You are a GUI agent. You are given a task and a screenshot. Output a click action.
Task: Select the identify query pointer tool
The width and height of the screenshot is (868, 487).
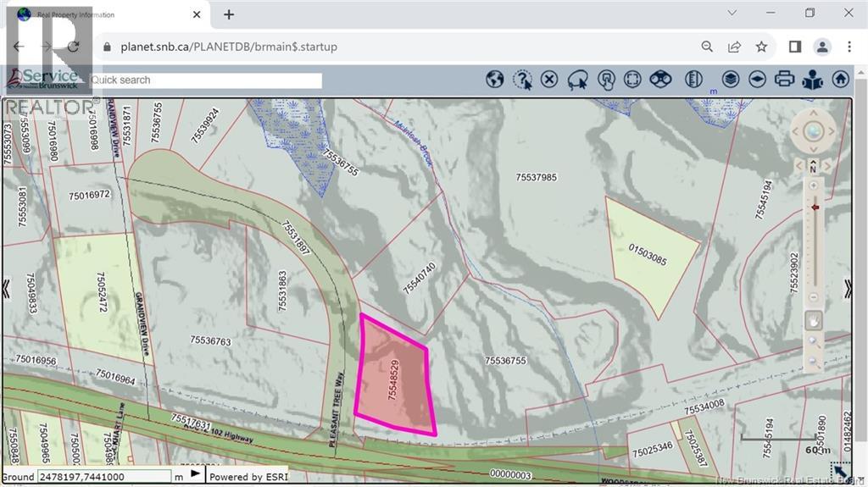pyautogui.click(x=523, y=80)
